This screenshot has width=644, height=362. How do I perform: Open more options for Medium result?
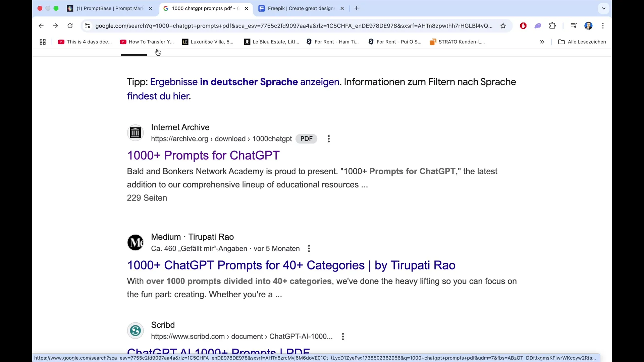309,249
